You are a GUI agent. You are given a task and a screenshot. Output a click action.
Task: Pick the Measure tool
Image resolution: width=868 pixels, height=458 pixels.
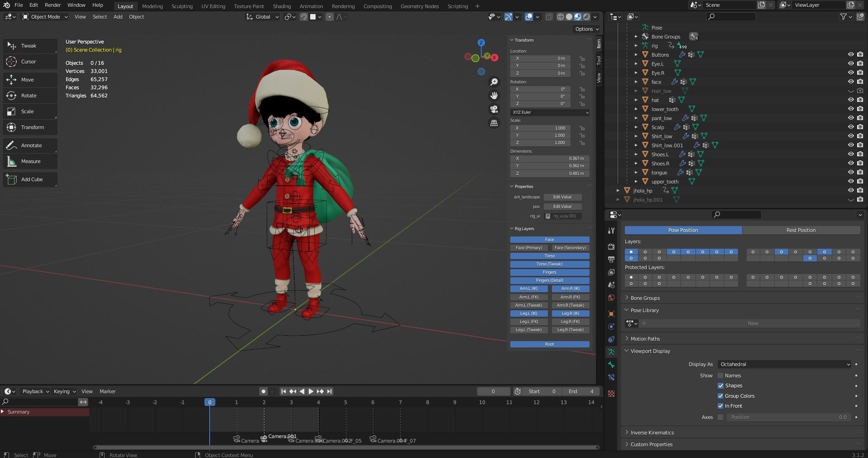[30, 161]
